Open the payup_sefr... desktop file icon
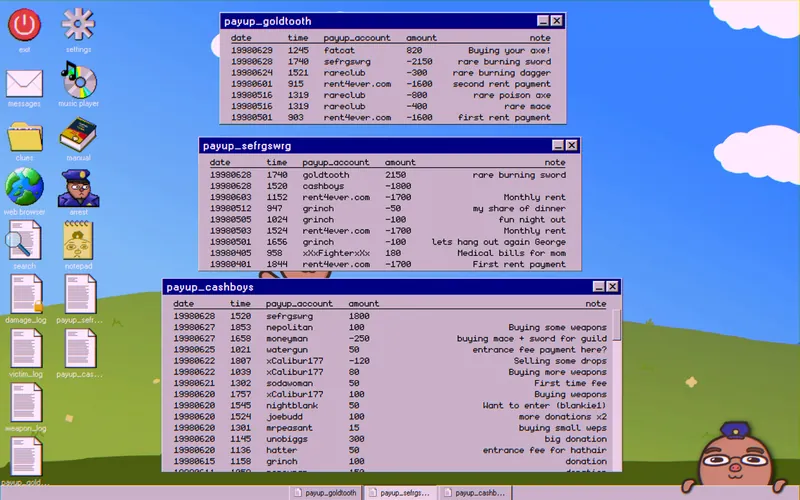 point(80,294)
